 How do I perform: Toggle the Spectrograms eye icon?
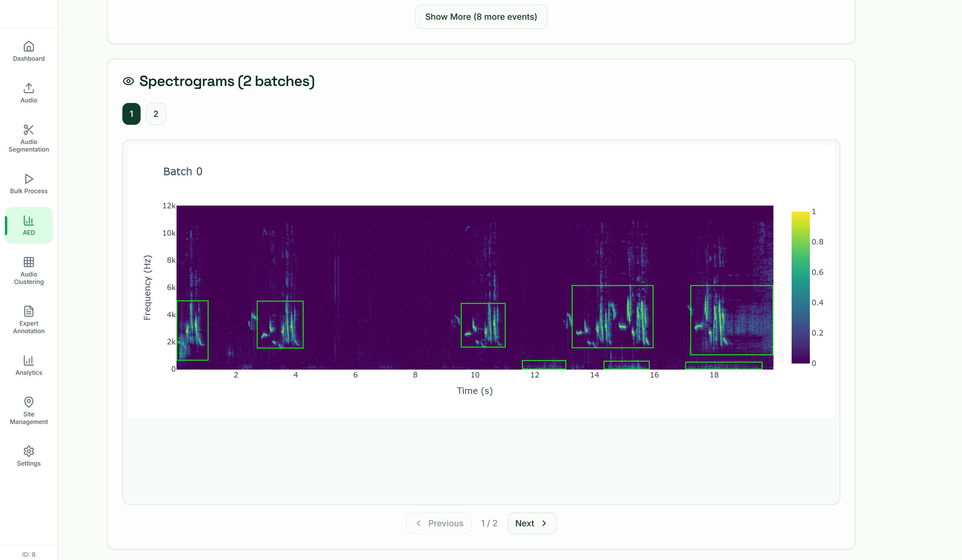pos(128,81)
